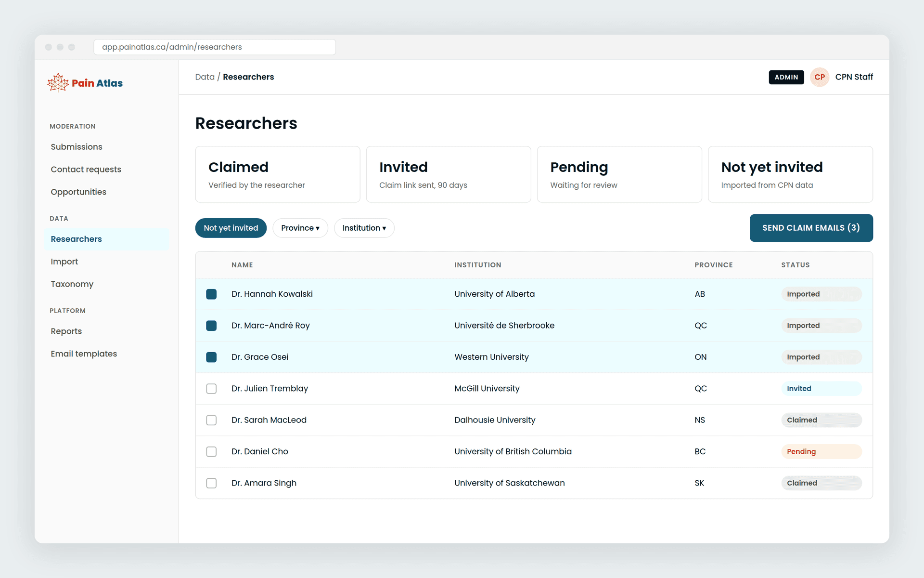Tick the checkbox for Dr. Daniel Cho

point(211,451)
